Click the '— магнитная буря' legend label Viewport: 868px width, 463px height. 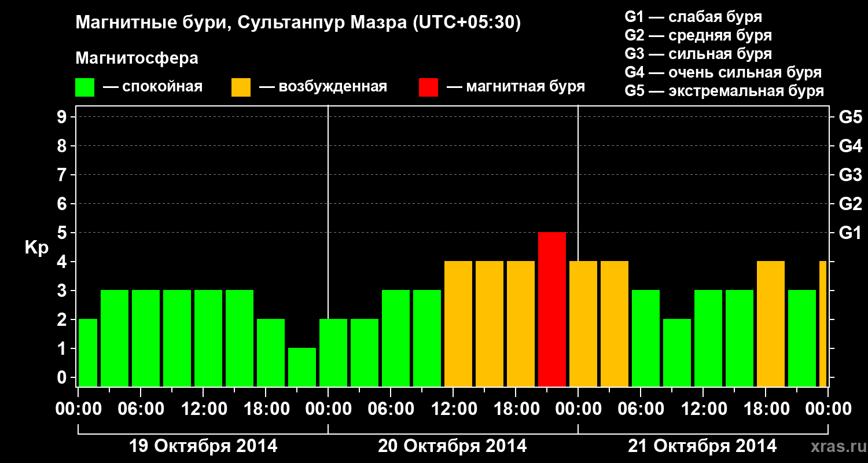516,87
